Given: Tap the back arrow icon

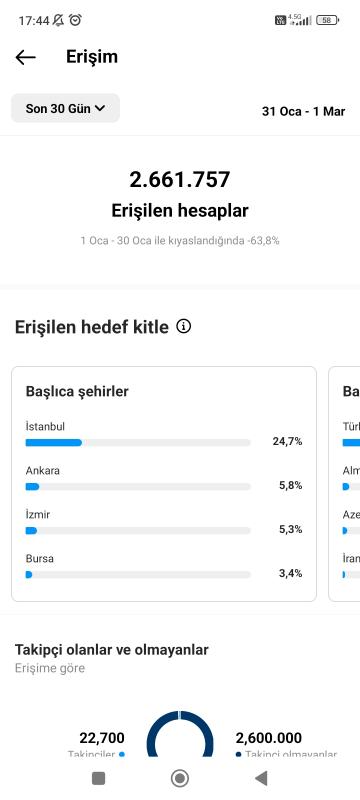Looking at the screenshot, I should 25,57.
